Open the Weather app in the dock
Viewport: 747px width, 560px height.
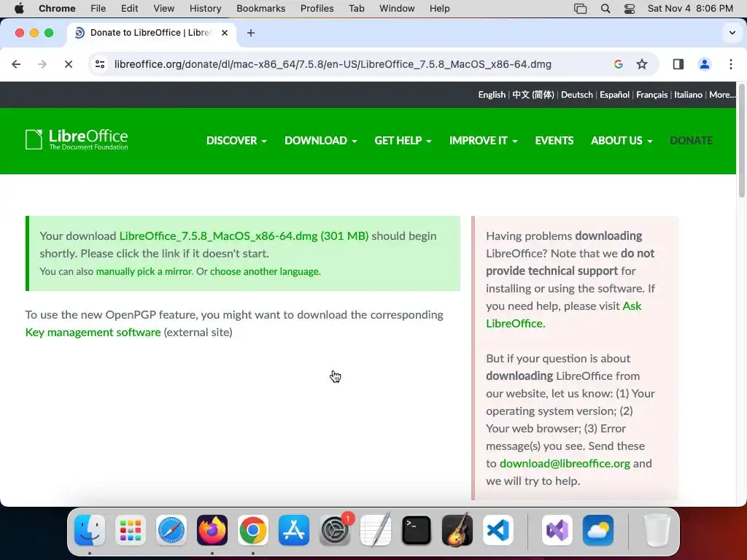(x=598, y=531)
